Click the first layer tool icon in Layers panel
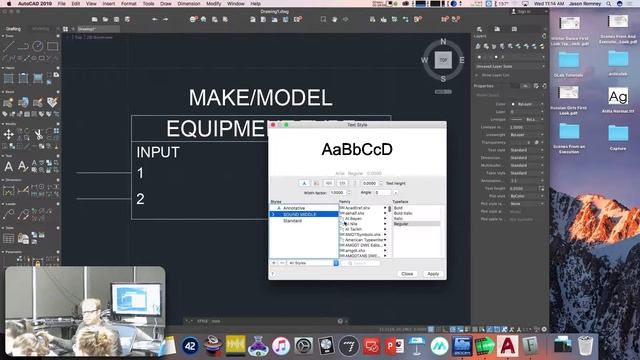This screenshot has height=360, width=640. (478, 46)
